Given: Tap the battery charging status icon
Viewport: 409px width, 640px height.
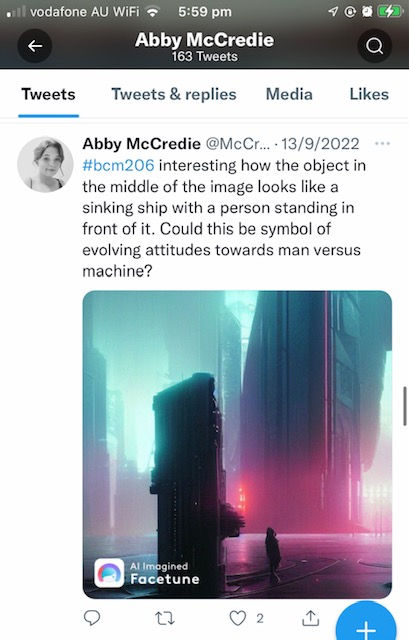Looking at the screenshot, I should pos(390,12).
